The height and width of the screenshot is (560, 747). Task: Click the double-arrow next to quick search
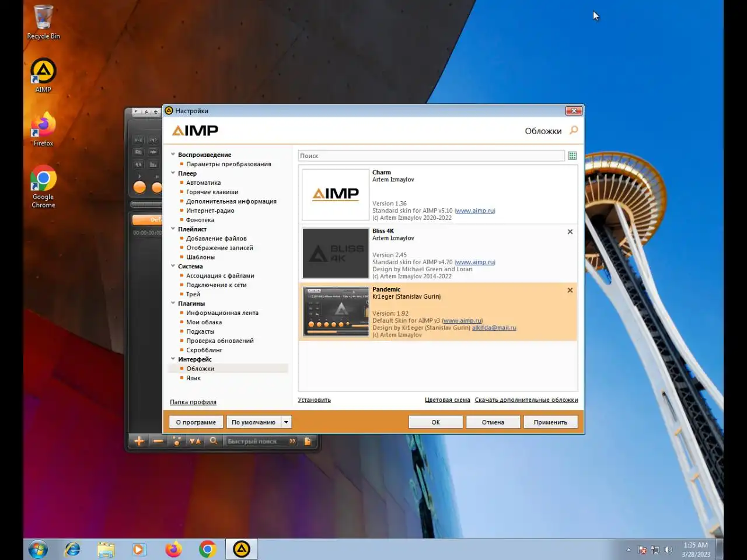coord(292,441)
